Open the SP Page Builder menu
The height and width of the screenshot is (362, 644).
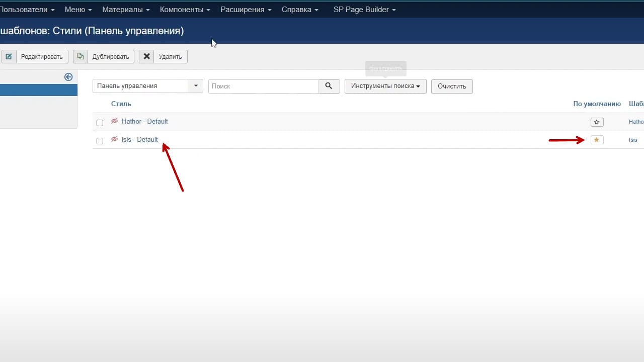click(x=365, y=10)
